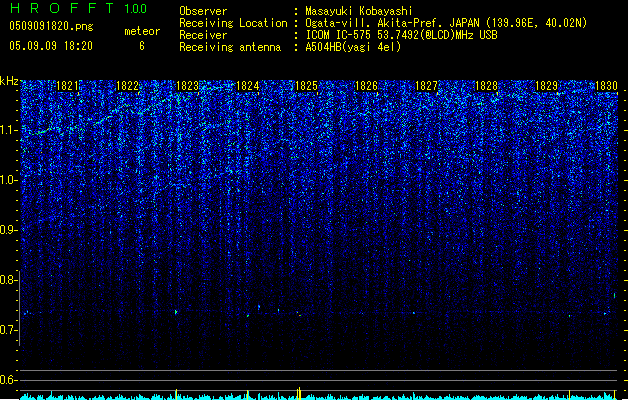Select the file name 0509091820.png
The height and width of the screenshot is (400, 629).
coord(51,27)
